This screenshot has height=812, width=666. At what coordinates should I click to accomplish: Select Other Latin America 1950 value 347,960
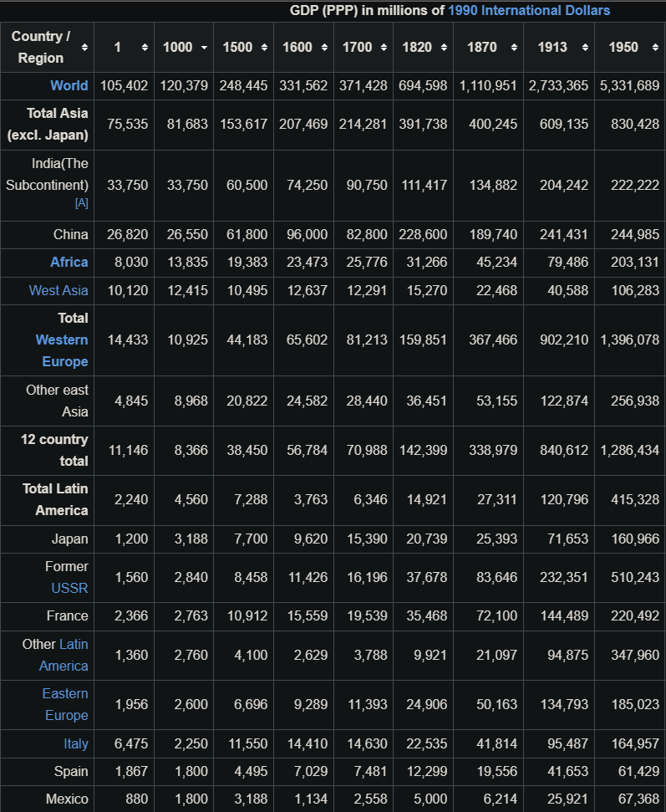pyautogui.click(x=635, y=655)
